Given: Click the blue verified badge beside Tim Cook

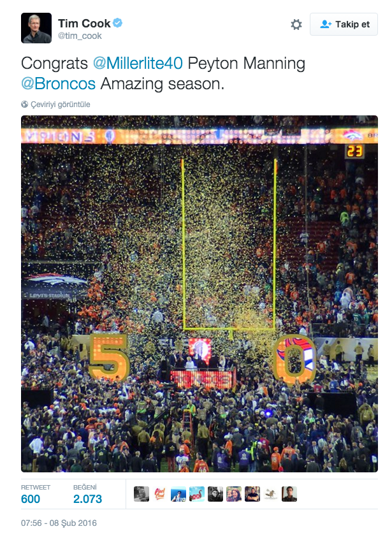Looking at the screenshot, I should point(118,23).
